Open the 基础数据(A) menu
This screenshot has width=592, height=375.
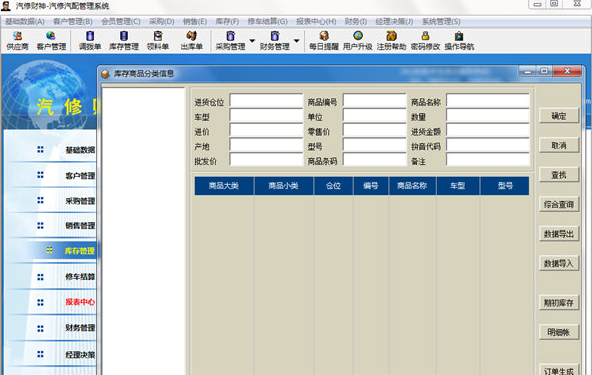25,22
